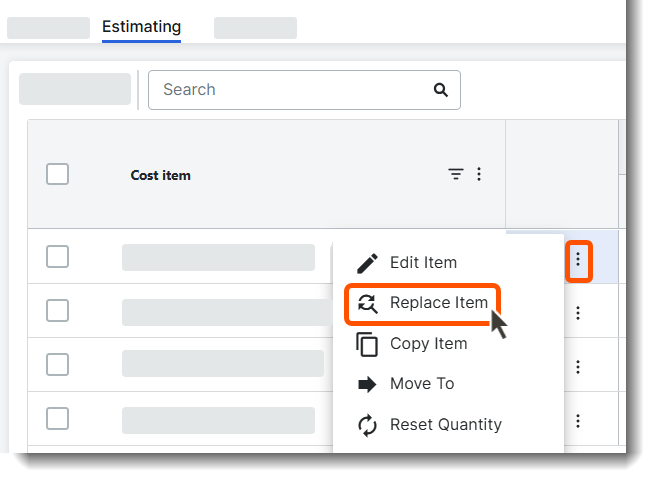The image size is (656, 483).
Task: Check the third row checkbox
Action: (x=57, y=365)
